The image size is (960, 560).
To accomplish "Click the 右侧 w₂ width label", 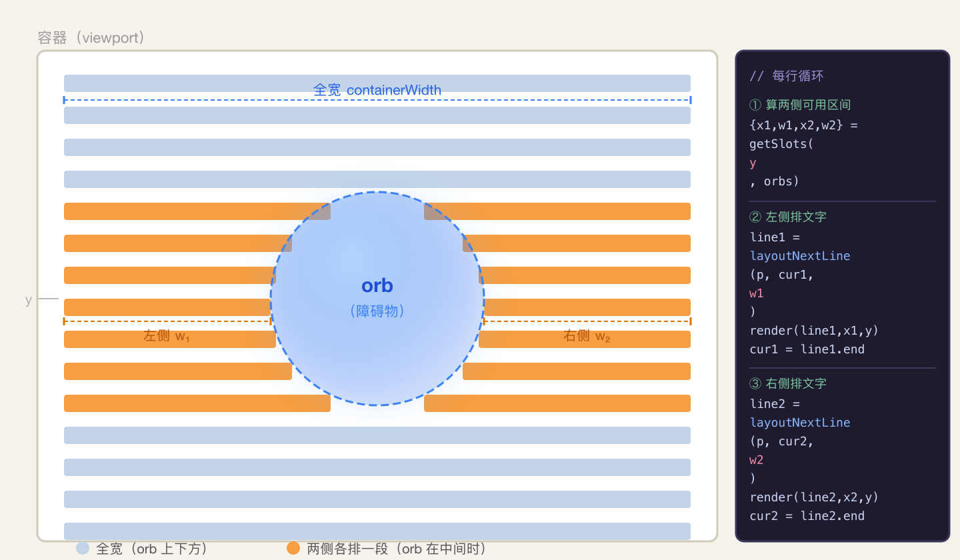I will click(x=587, y=336).
